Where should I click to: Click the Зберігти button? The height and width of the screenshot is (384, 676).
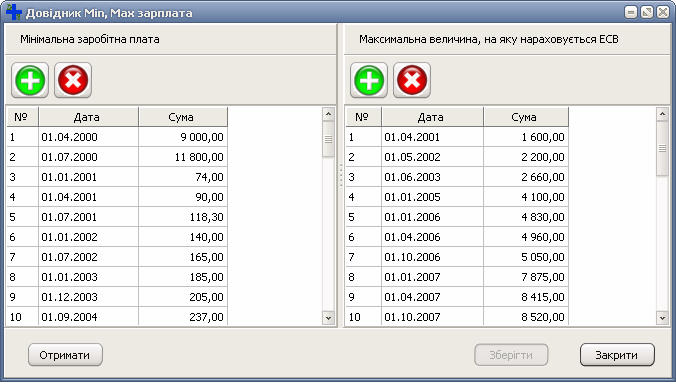(511, 355)
